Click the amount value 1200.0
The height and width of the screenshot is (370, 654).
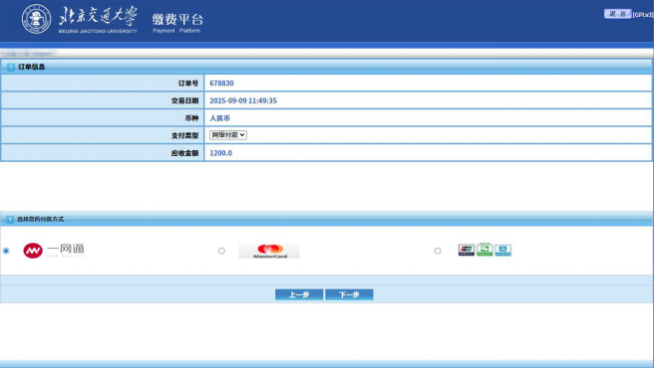click(x=221, y=153)
